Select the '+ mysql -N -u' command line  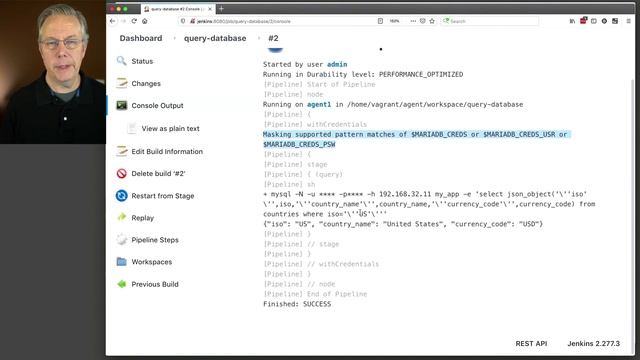(429, 204)
